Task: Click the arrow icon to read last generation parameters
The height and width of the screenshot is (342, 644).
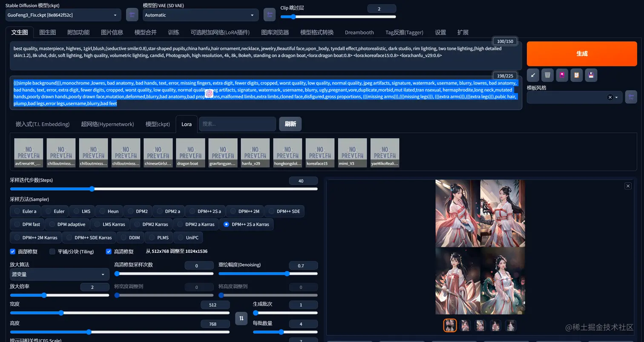Action: (x=533, y=75)
